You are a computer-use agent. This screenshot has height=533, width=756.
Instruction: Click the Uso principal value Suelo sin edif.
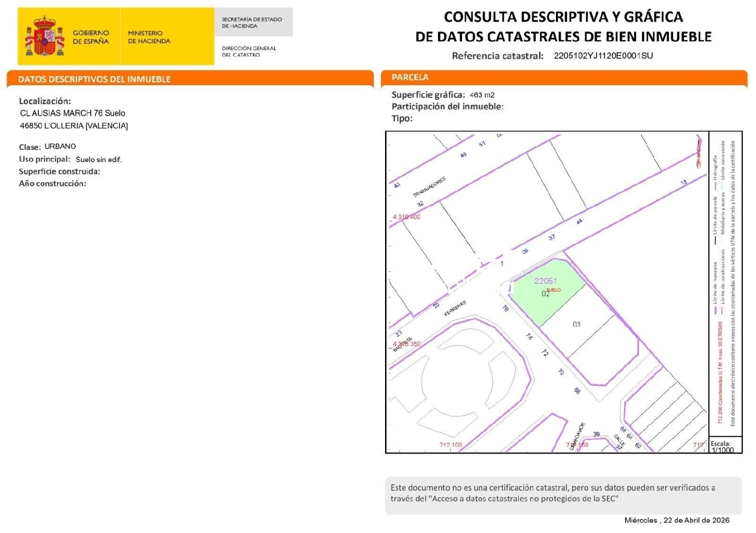point(99,160)
